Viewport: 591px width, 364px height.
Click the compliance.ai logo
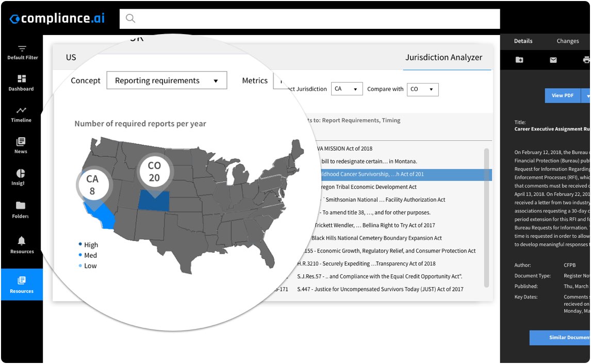57,18
